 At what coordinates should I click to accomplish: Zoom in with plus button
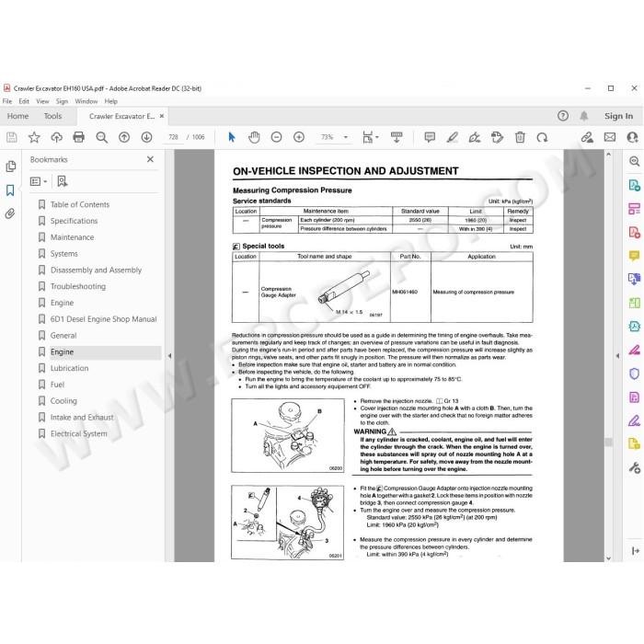299,137
